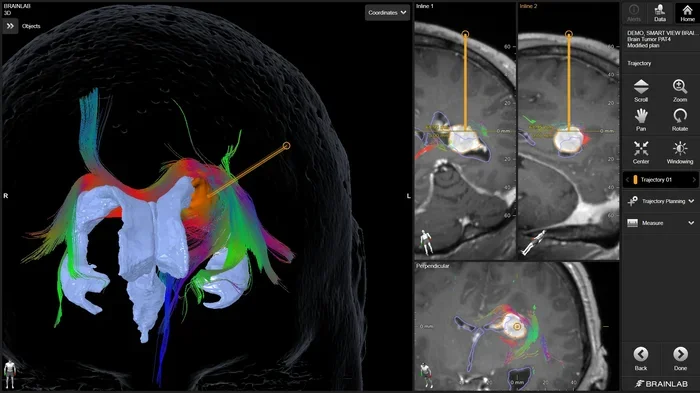Select the Scroll tool
This screenshot has width=700, height=393.
[641, 91]
